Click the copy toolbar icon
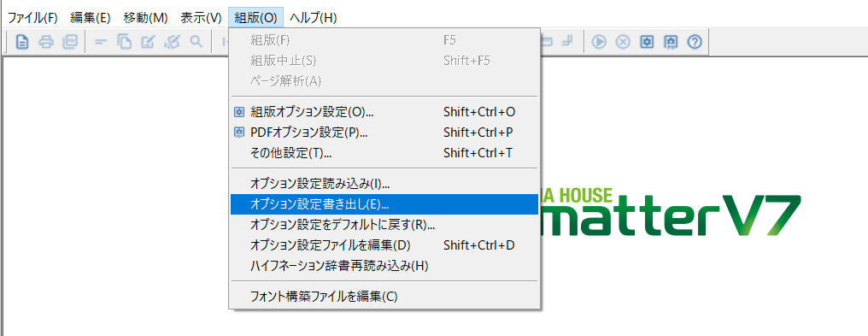 [x=125, y=42]
